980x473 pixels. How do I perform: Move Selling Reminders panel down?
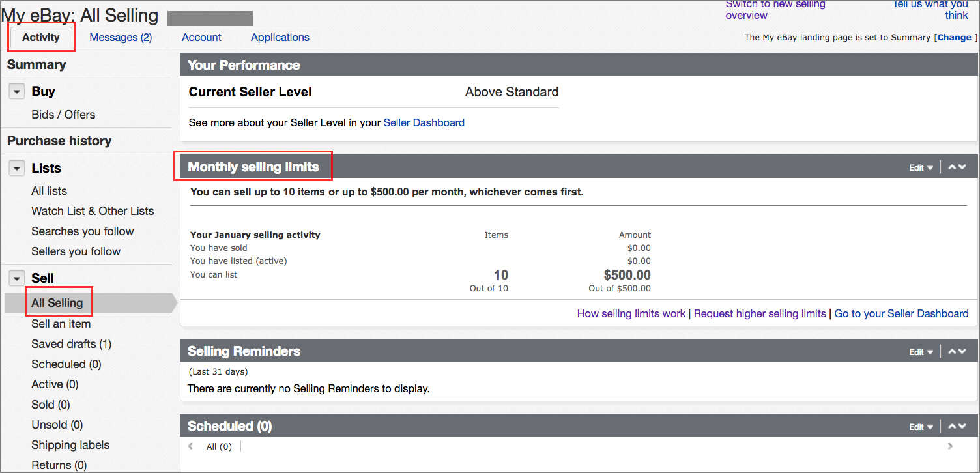962,352
